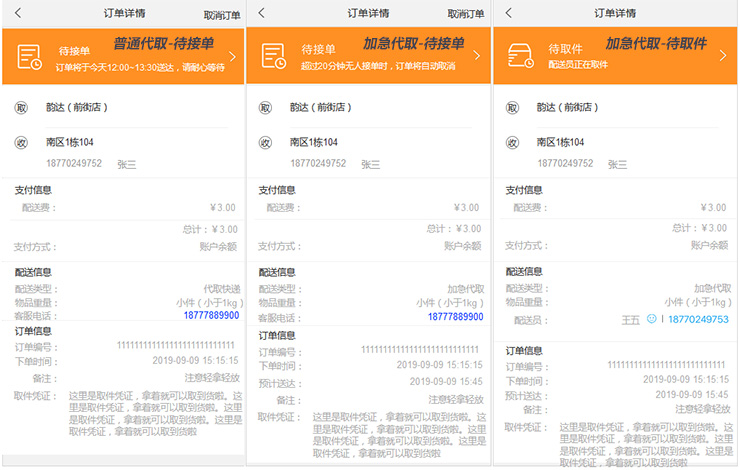Go back from 加急代取-待接单 order screen
The image size is (740, 470).
point(262,13)
